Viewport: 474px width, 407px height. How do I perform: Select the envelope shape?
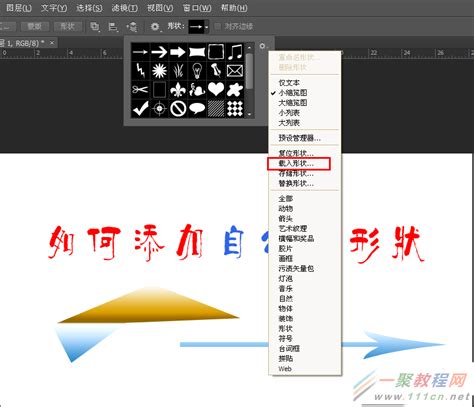tap(235, 71)
